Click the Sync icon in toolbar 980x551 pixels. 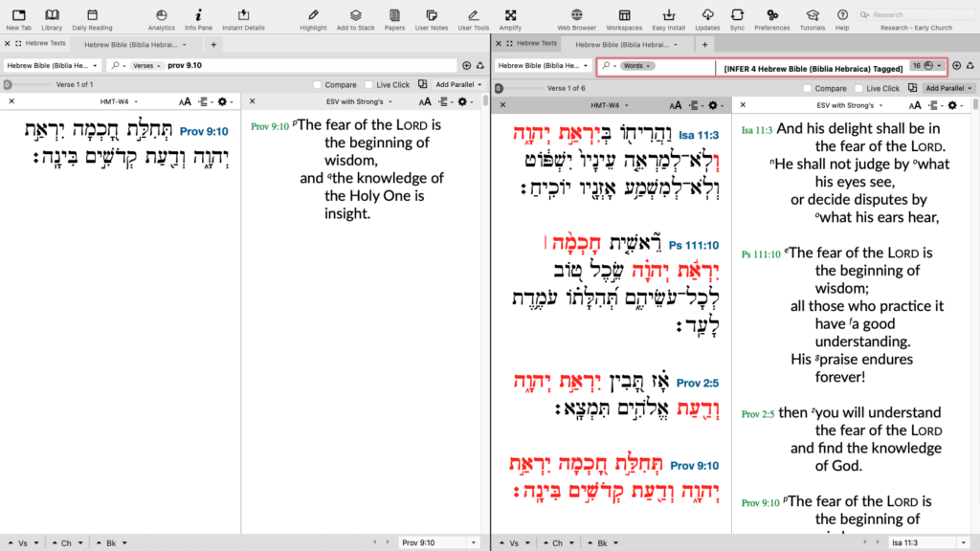[737, 18]
